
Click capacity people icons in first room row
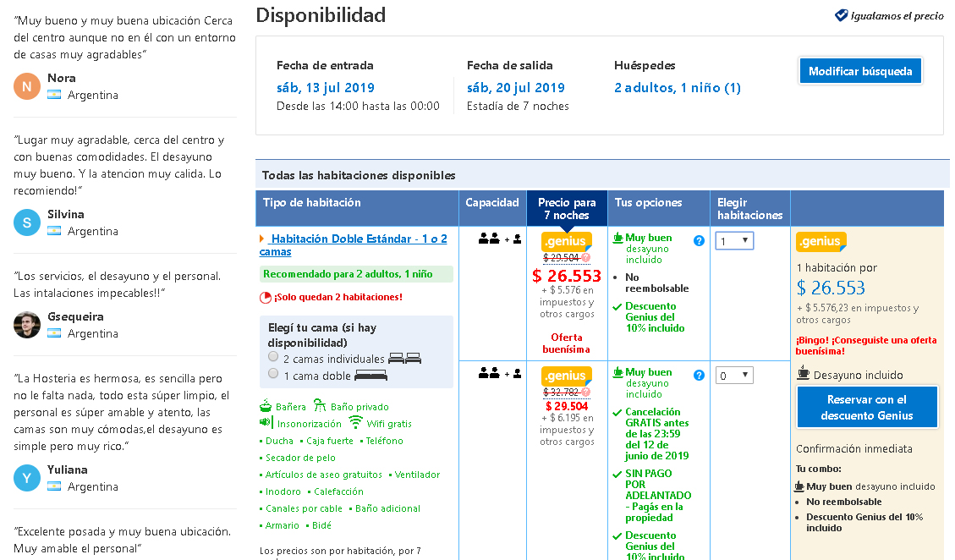coord(499,239)
